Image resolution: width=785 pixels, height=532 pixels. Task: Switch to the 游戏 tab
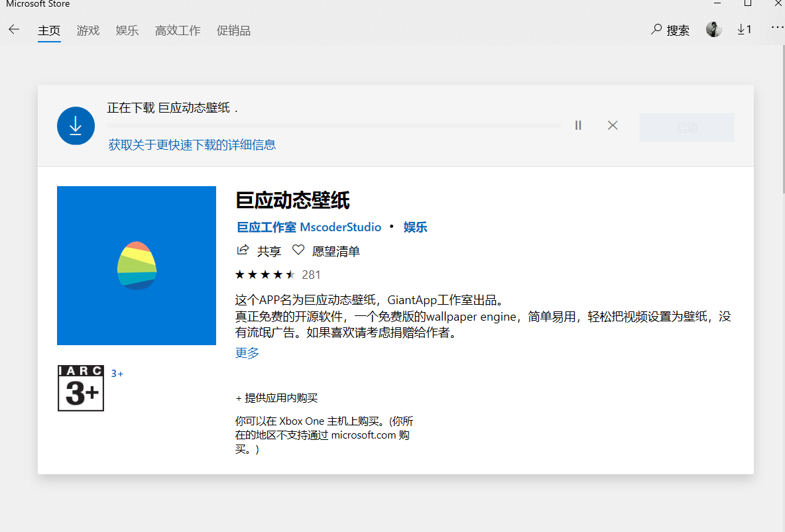88,30
